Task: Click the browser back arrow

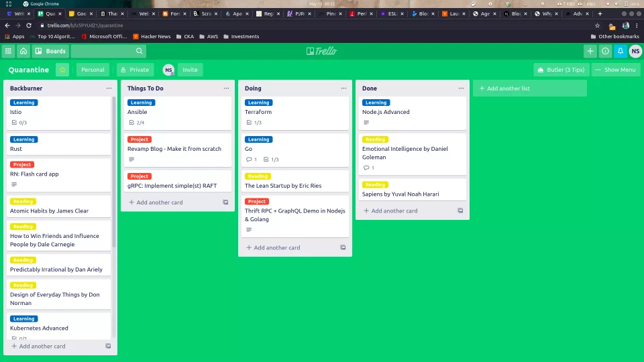Action: 7,25
